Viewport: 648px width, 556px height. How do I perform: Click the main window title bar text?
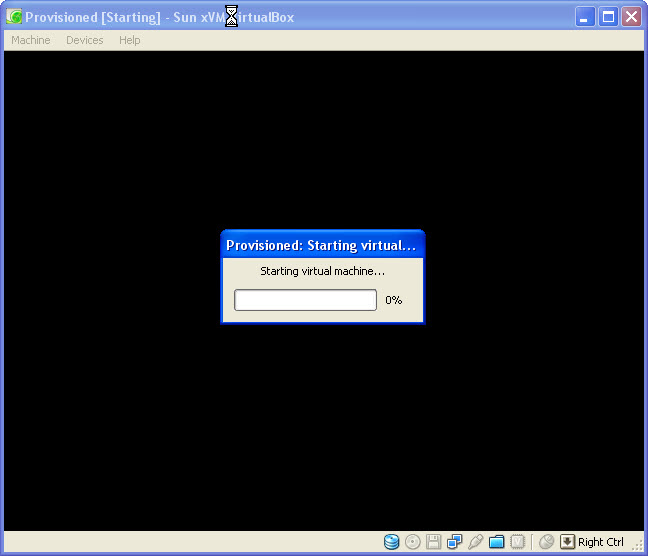[160, 17]
